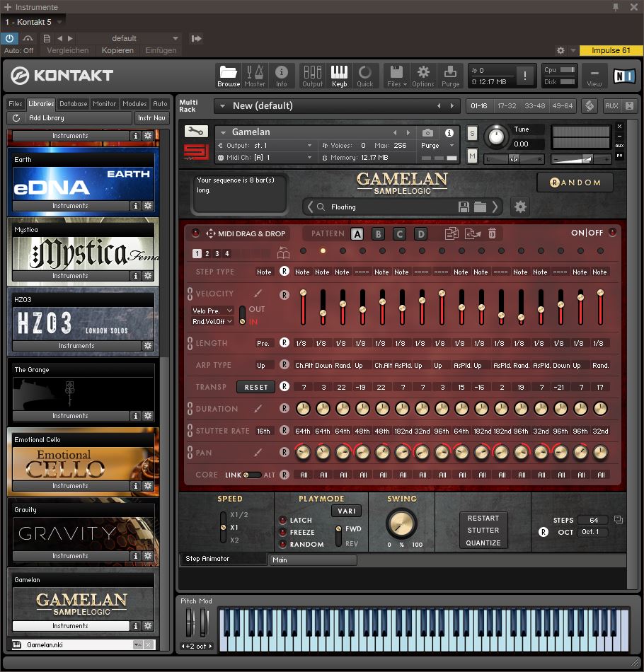
Task: Select pattern B
Action: click(378, 234)
